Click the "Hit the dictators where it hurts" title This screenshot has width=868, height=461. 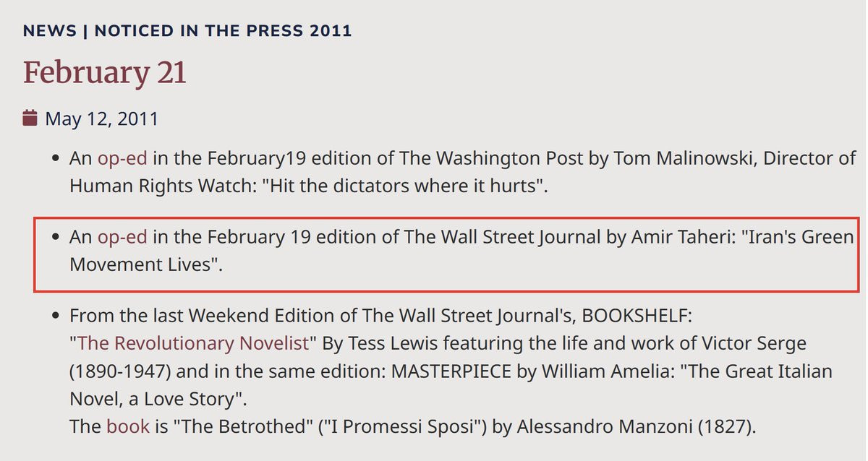tap(401, 186)
